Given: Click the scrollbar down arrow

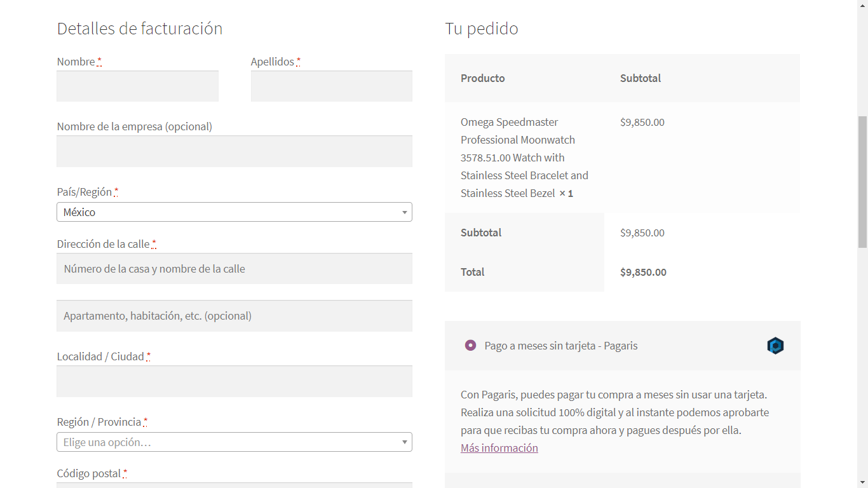Looking at the screenshot, I should click(x=862, y=482).
